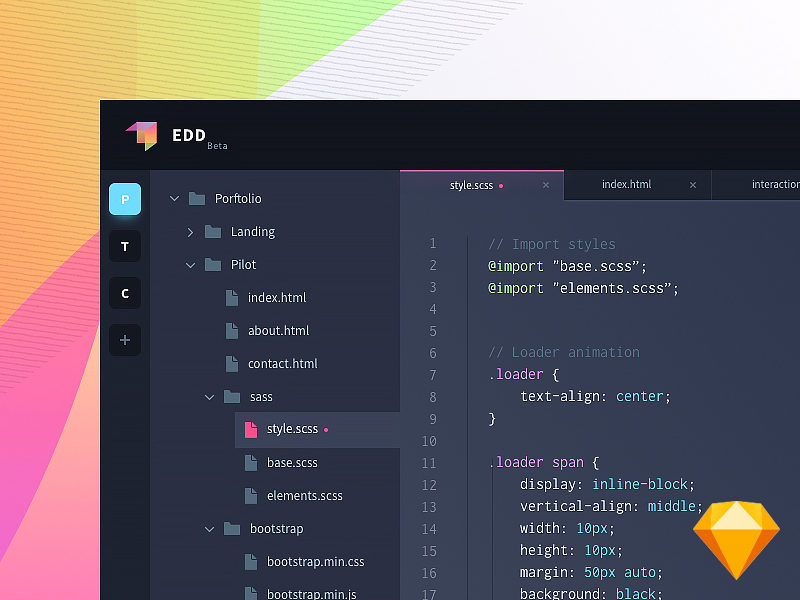Open bootstrap.min.css in the file tree
This screenshot has height=600, width=800.
[x=315, y=562]
